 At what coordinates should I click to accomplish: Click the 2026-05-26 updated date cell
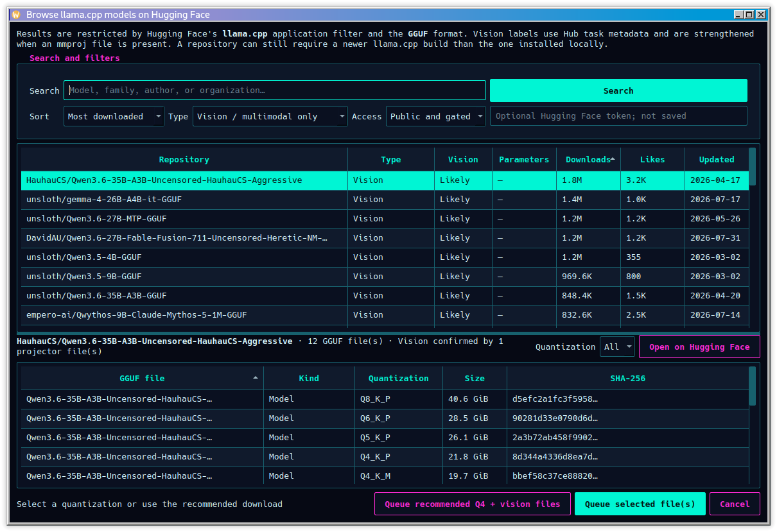pyautogui.click(x=717, y=219)
